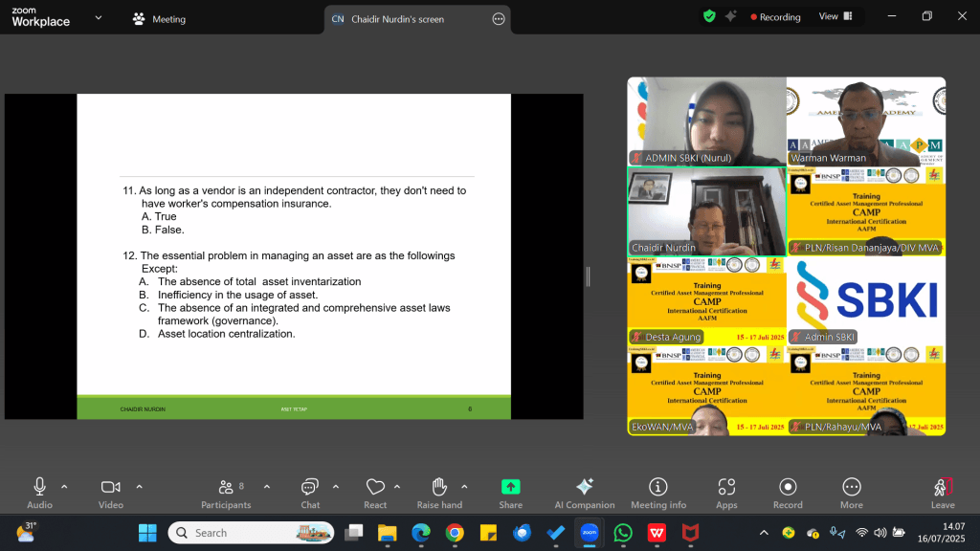Screen dimensions: 980x551
Task: Open the Apps menu
Action: click(x=726, y=493)
